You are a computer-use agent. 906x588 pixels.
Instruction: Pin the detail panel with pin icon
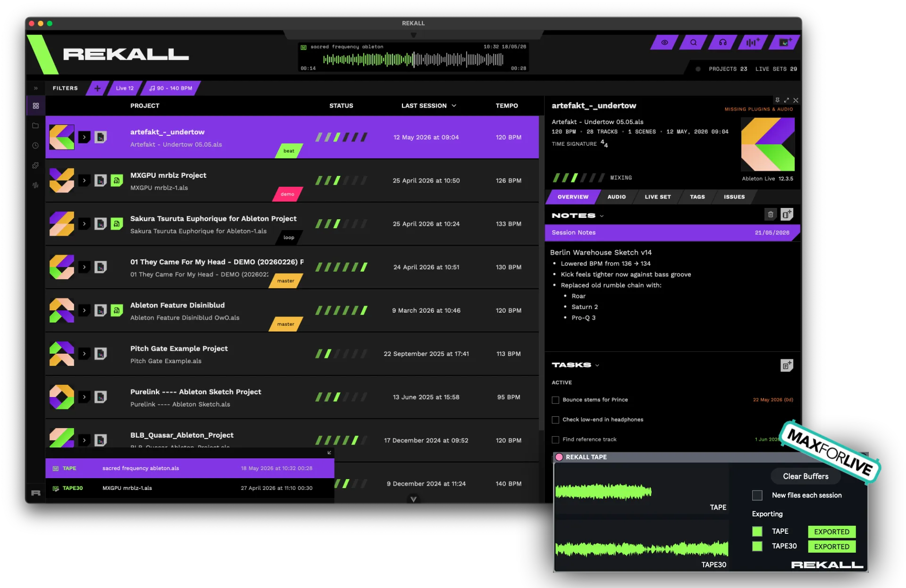(777, 100)
